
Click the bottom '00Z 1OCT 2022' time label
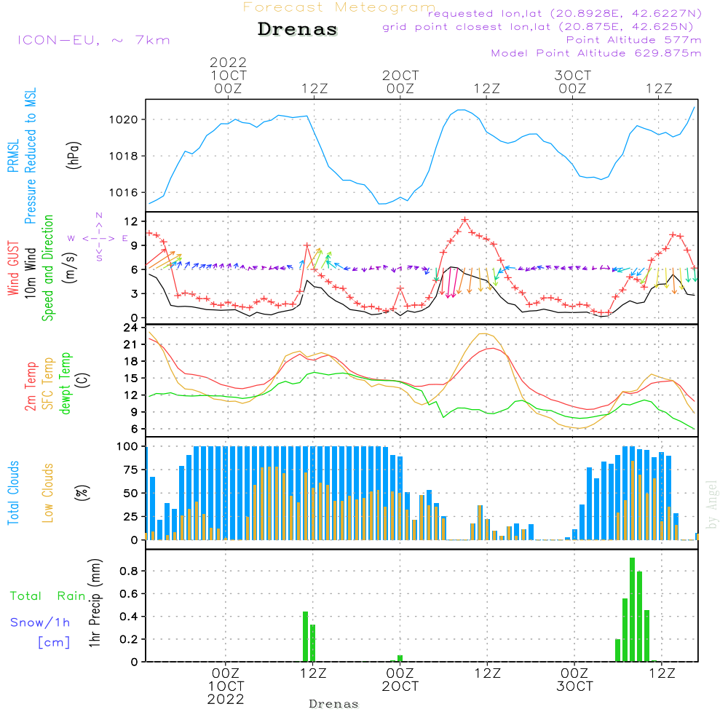tap(226, 687)
